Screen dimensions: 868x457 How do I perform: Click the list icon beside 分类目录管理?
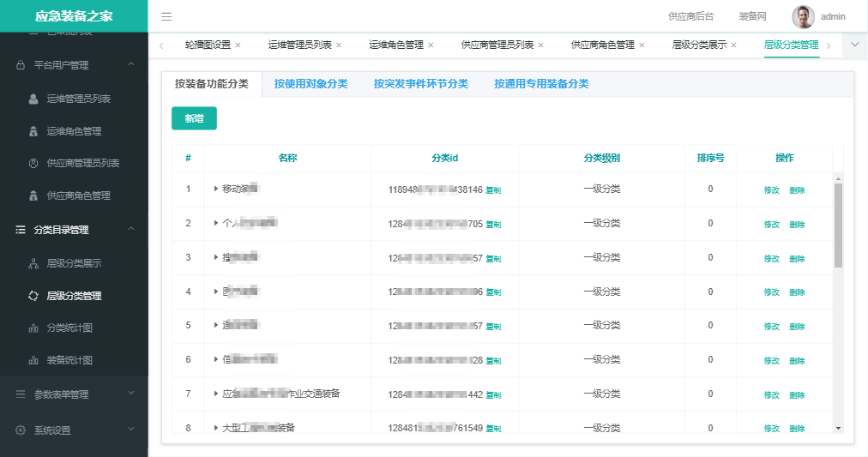coord(21,230)
